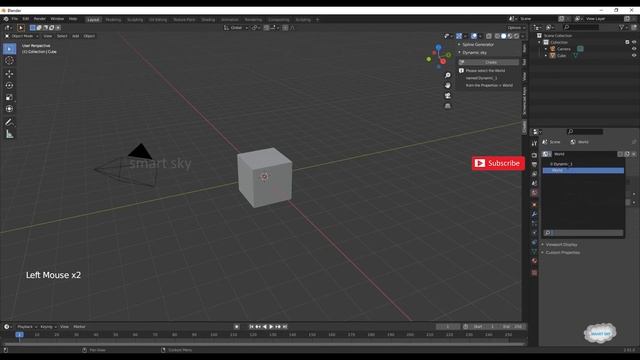The image size is (640, 360).
Task: Expand the Viewport Display panel
Action: tap(561, 244)
